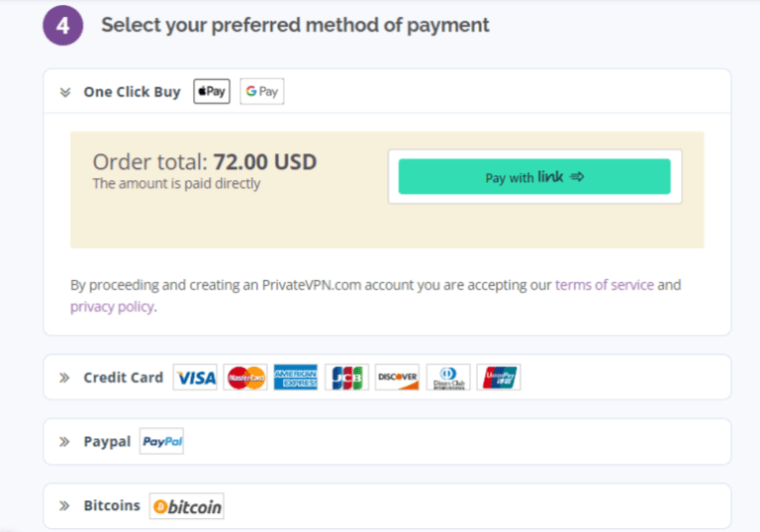Pick the UnionPay card logo
The image size is (760, 532).
[x=498, y=378]
